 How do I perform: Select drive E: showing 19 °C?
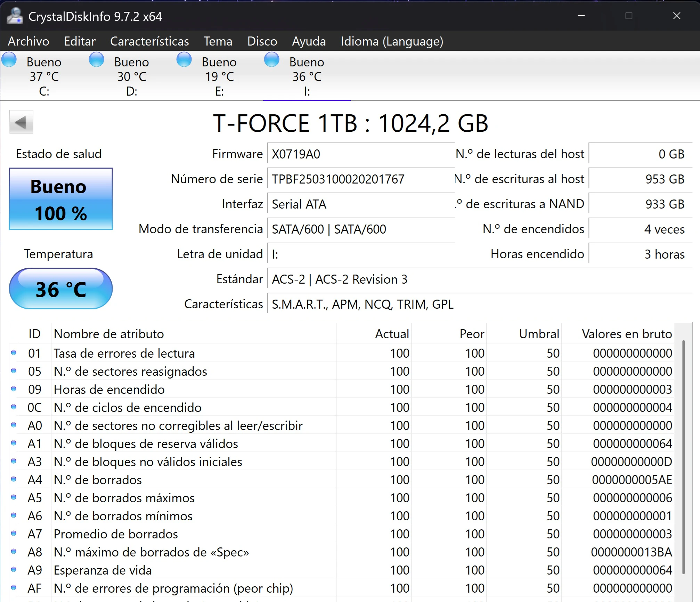[x=219, y=76]
